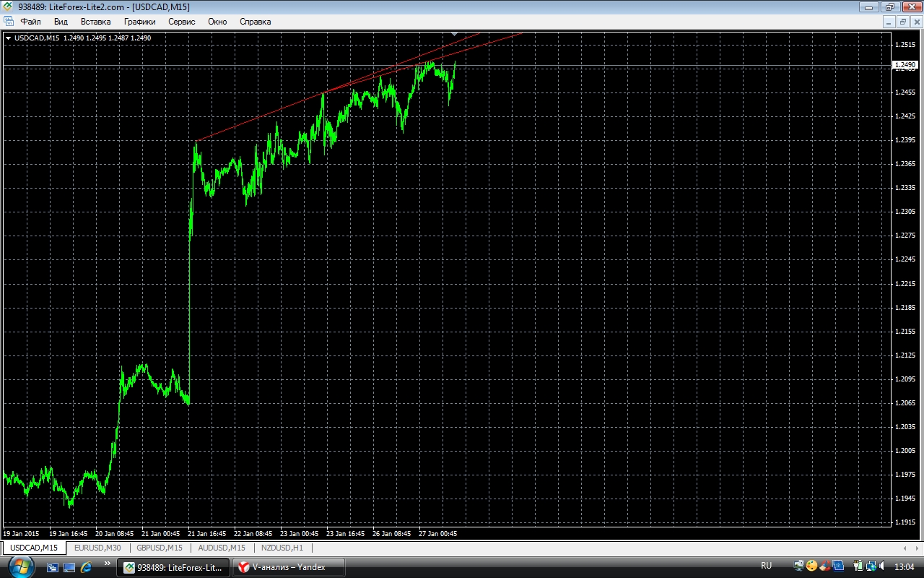The image size is (924, 578).
Task: Open the Справка menu
Action: [x=255, y=22]
